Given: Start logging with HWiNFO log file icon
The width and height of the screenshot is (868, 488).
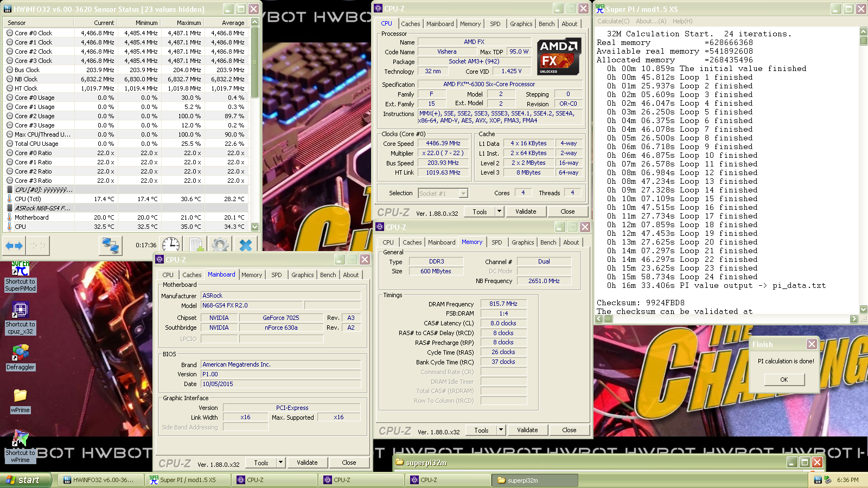Looking at the screenshot, I should coord(196,246).
